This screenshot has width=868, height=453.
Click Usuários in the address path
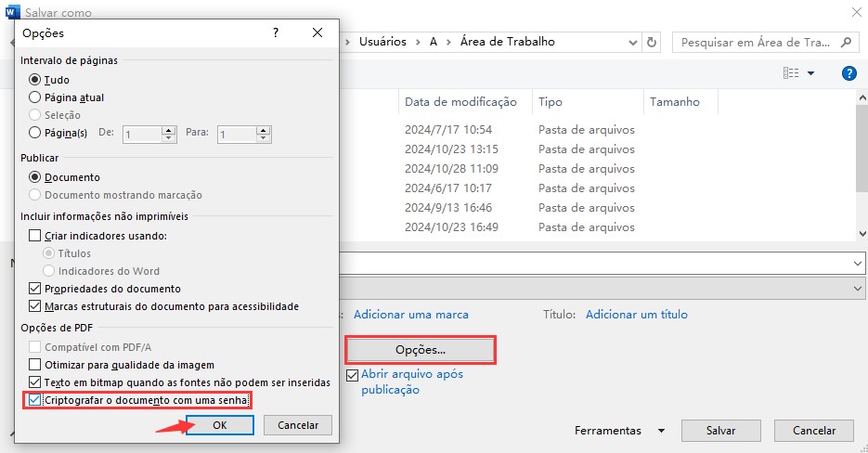tap(382, 42)
